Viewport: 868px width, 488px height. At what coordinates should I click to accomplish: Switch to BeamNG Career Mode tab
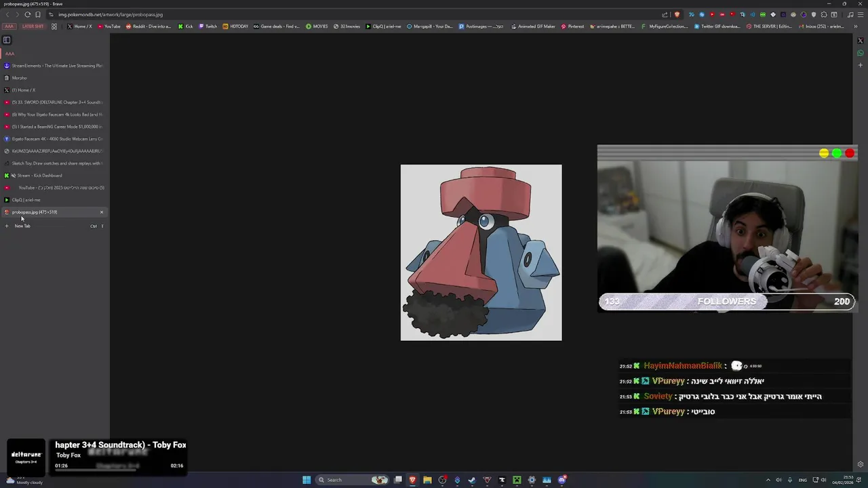54,127
